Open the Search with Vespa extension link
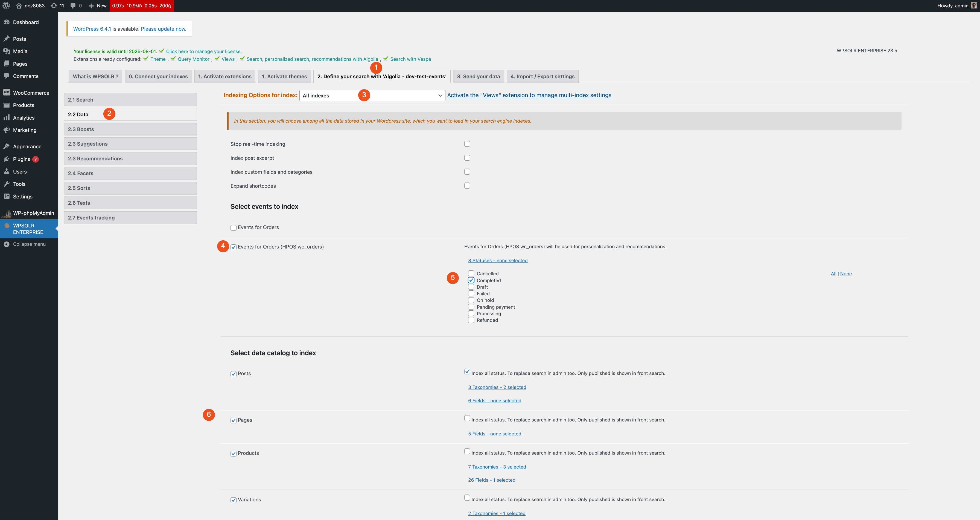Image resolution: width=980 pixels, height=520 pixels. 410,59
